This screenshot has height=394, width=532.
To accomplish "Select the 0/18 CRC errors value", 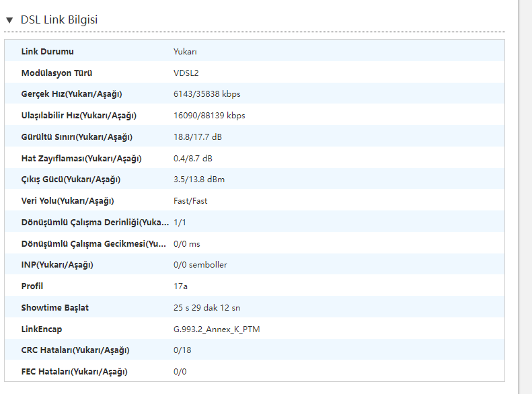I will 182,350.
